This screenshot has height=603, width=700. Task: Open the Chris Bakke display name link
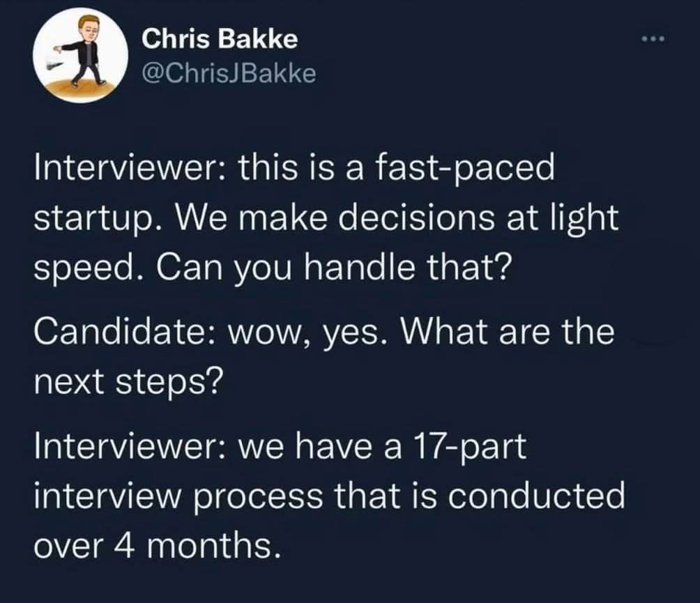[220, 40]
